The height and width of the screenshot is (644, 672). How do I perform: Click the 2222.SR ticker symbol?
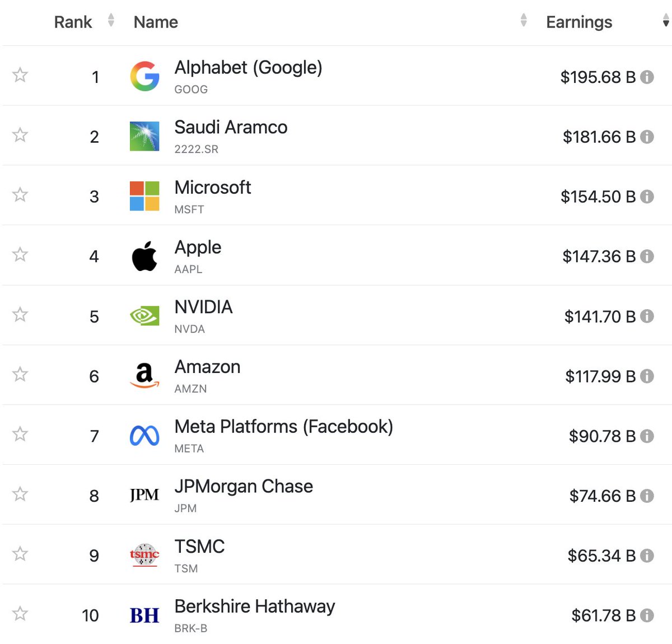pos(197,150)
